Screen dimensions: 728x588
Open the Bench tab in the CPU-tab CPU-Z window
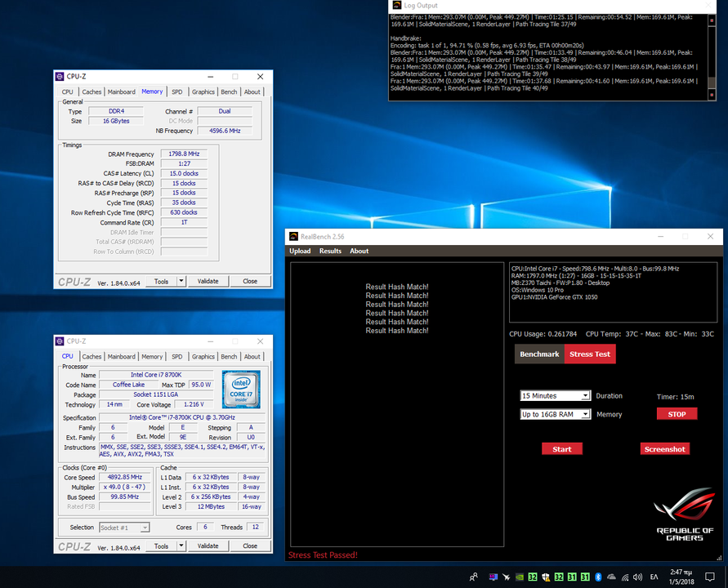(229, 356)
